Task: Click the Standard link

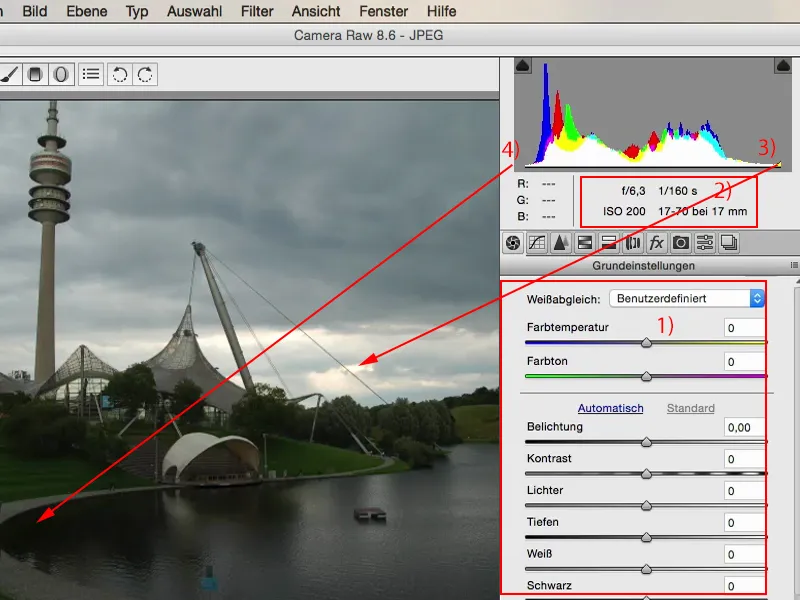Action: tap(690, 408)
